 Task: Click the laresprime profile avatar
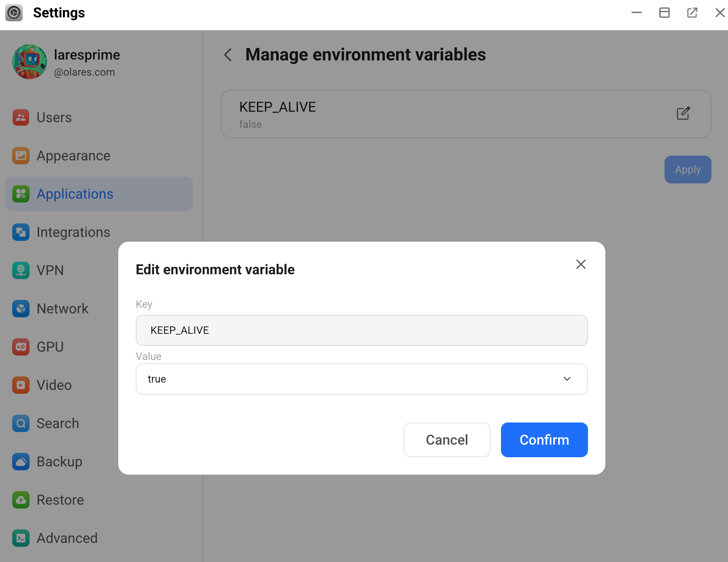pos(29,62)
